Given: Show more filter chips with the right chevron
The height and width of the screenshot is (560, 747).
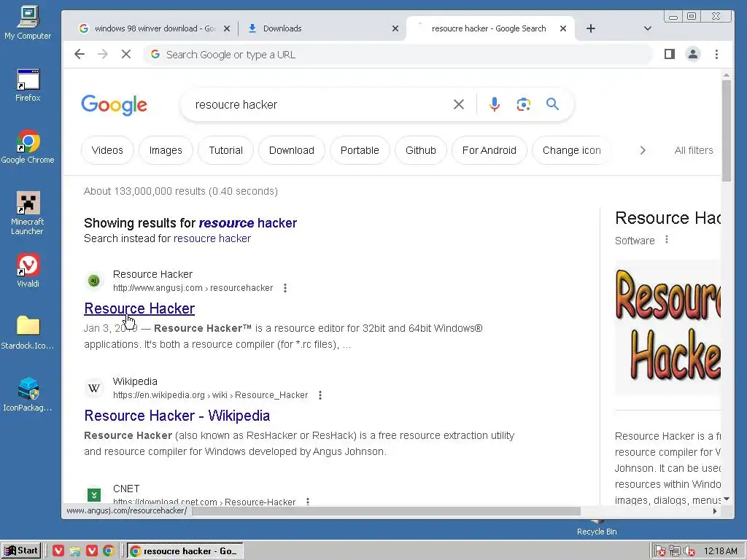Looking at the screenshot, I should tap(643, 150).
